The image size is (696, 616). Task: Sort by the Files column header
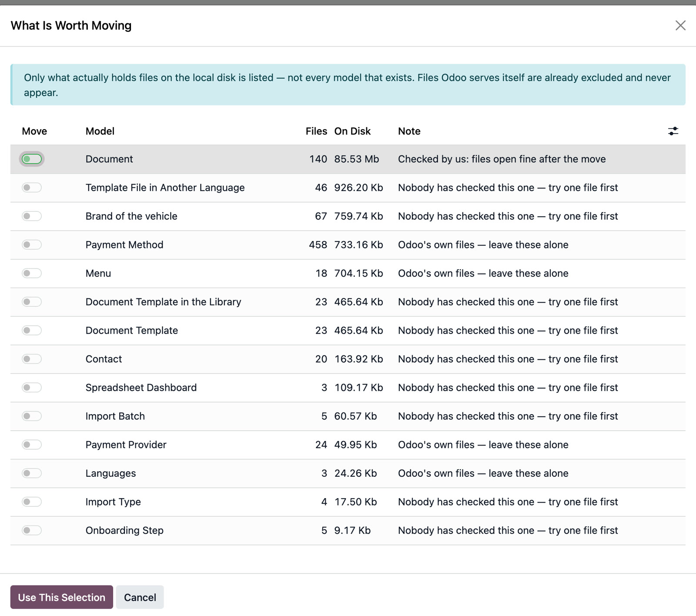316,131
